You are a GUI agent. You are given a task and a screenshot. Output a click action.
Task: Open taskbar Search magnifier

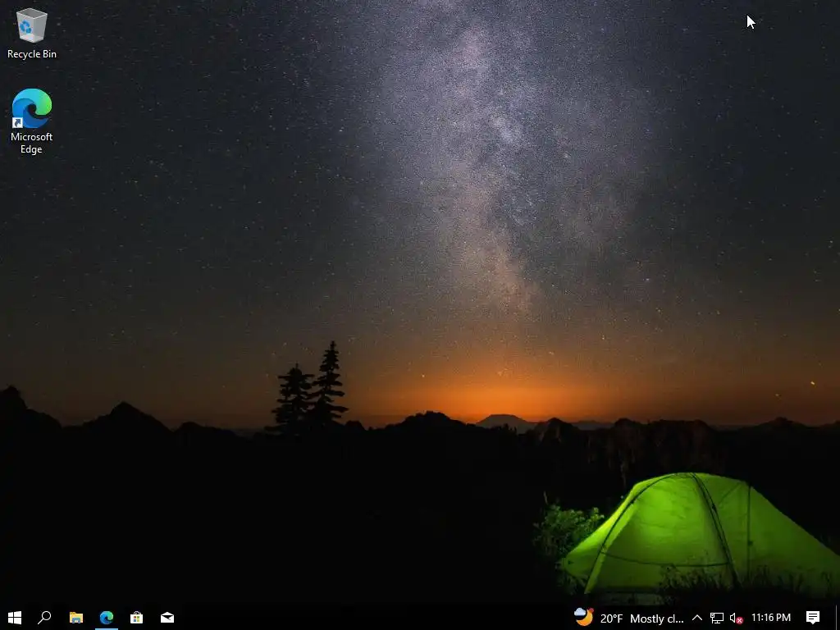44,618
